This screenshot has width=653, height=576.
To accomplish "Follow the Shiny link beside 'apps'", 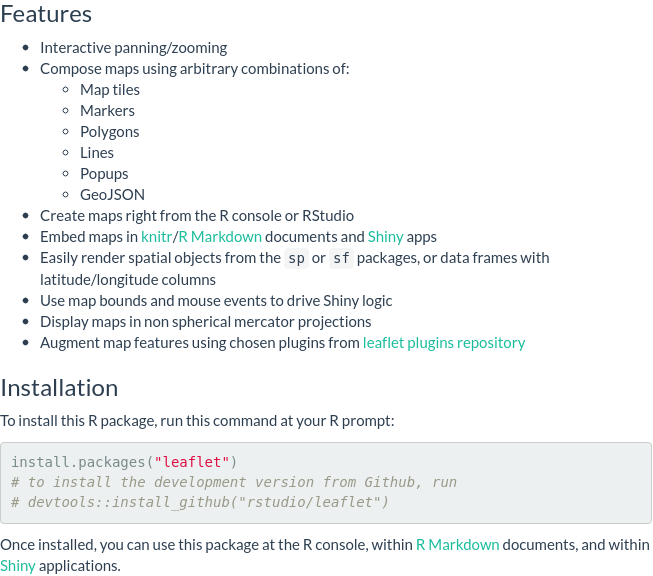I will coord(386,237).
